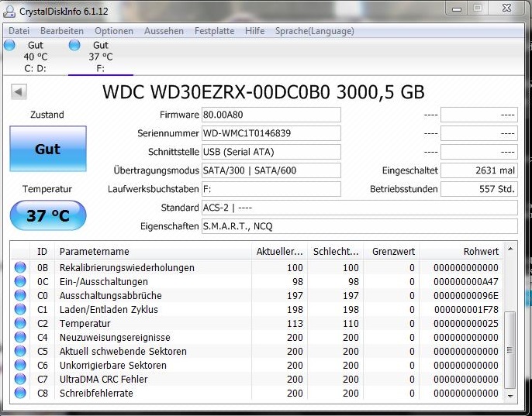
Task: Click the 37 °C temperature button
Action: click(x=48, y=215)
